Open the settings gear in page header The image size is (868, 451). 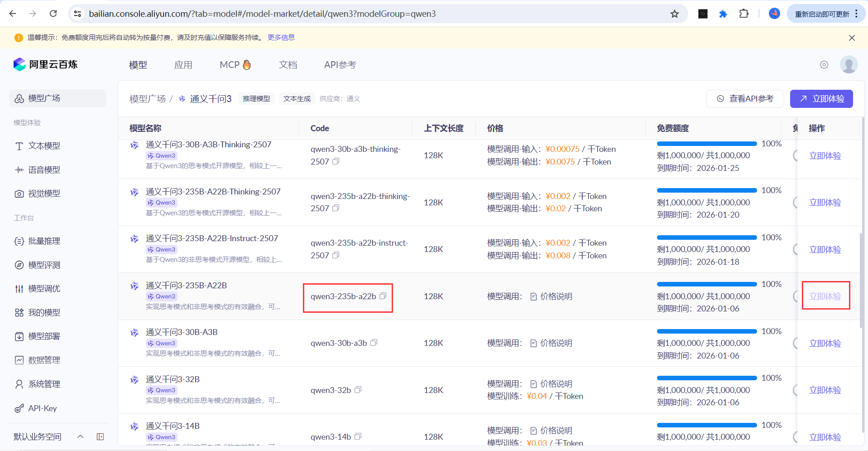(824, 65)
